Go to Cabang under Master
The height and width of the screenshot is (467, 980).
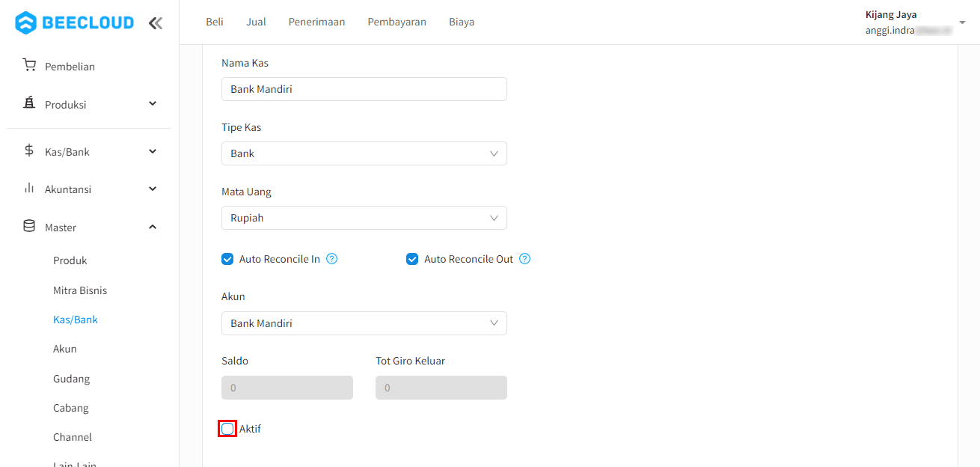pyautogui.click(x=71, y=408)
